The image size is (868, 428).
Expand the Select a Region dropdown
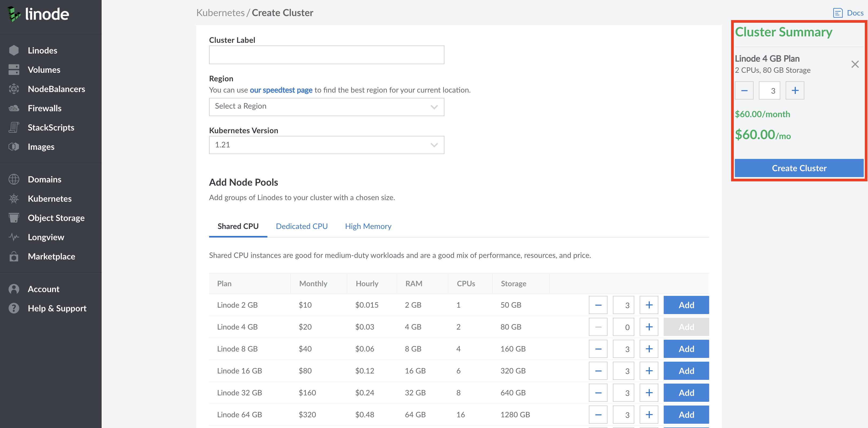(327, 107)
